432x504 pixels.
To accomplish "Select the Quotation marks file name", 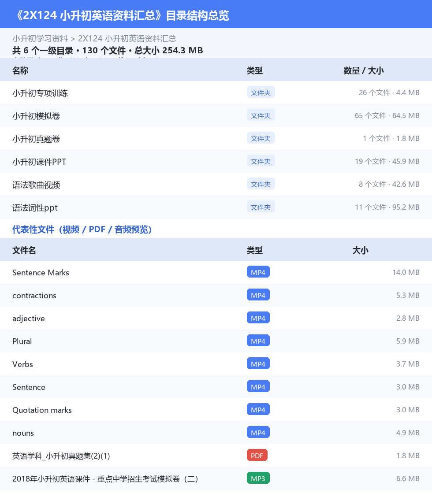I will point(42,410).
